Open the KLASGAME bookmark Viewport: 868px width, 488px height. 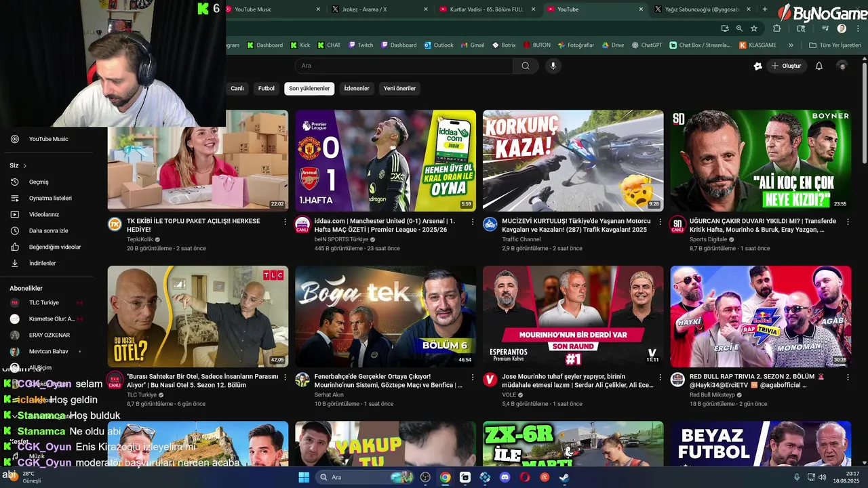(758, 45)
